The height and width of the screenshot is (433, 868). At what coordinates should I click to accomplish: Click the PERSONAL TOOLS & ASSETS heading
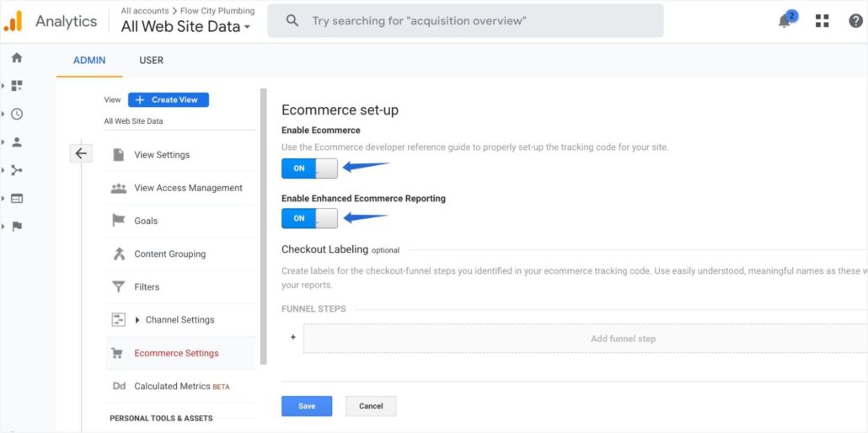pyautogui.click(x=161, y=418)
